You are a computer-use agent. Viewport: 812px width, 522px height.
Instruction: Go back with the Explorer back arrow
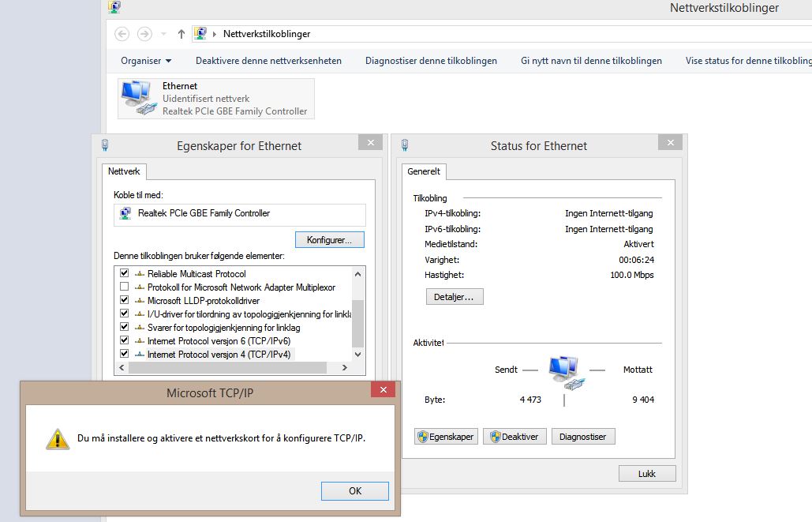pyautogui.click(x=122, y=34)
